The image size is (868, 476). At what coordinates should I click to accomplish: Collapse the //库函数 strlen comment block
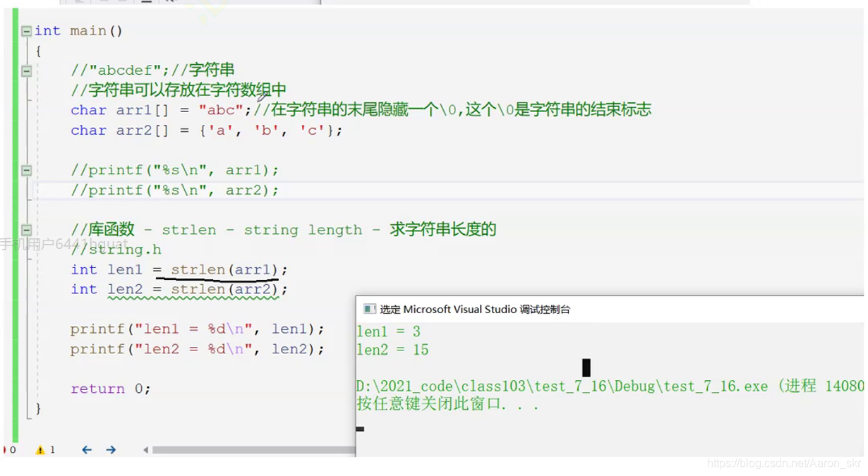(x=26, y=230)
